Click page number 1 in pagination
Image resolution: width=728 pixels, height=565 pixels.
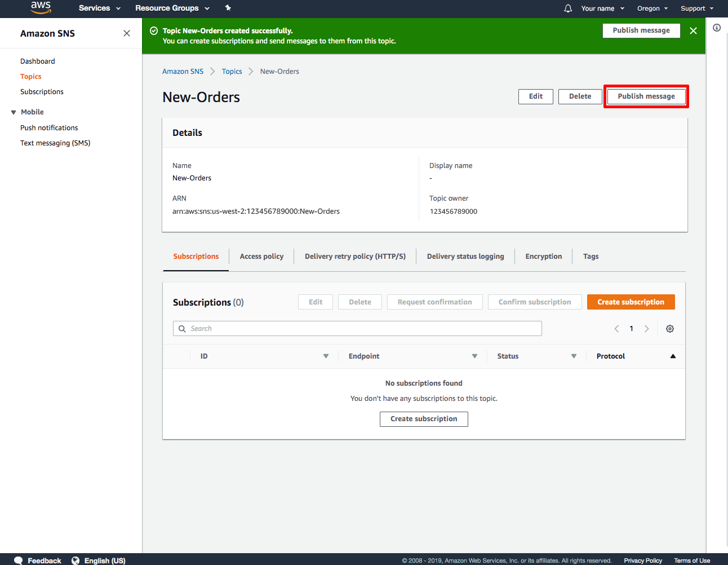point(631,329)
